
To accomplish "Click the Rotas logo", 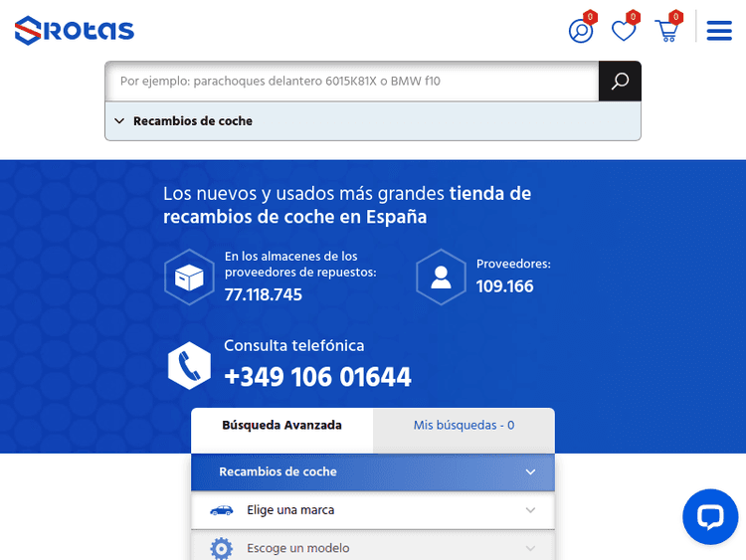I will pos(75,30).
